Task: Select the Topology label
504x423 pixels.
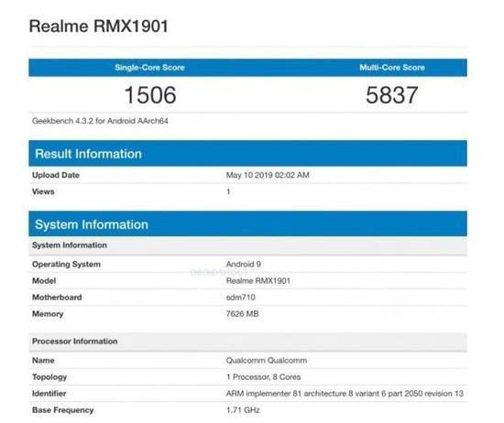Action: tap(49, 377)
